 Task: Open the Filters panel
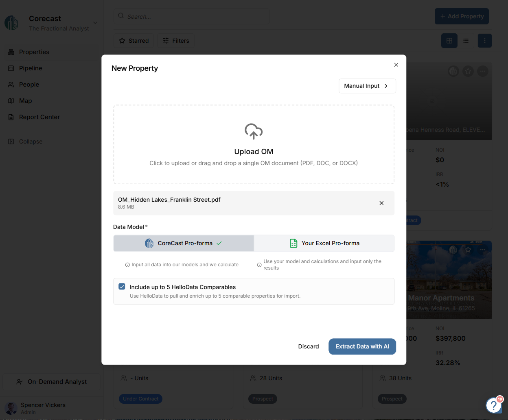[x=176, y=41]
